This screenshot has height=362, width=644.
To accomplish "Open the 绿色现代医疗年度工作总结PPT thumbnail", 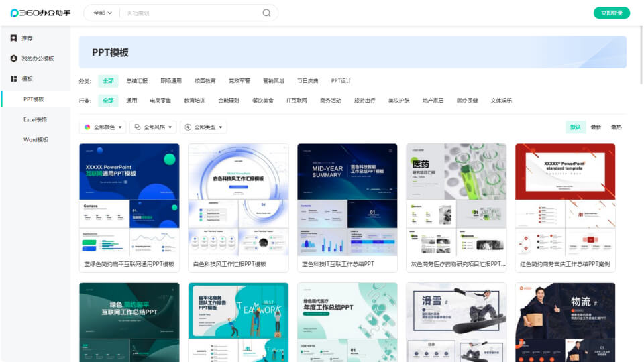I will (347, 322).
